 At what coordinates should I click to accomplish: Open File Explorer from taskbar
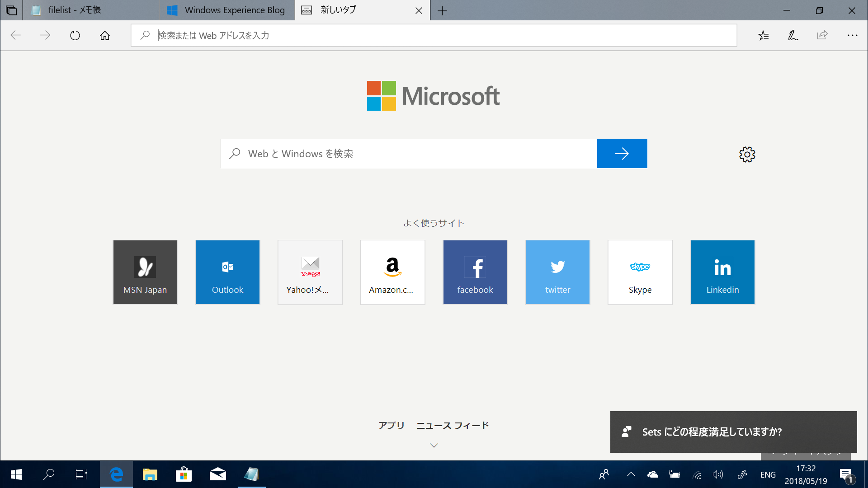[x=150, y=474]
